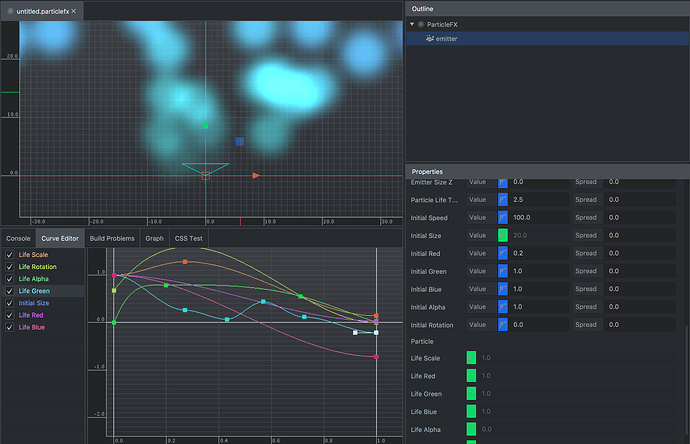Toggle curve mode for Life Scale property
Image resolution: width=690 pixels, height=444 pixels.
point(471,358)
